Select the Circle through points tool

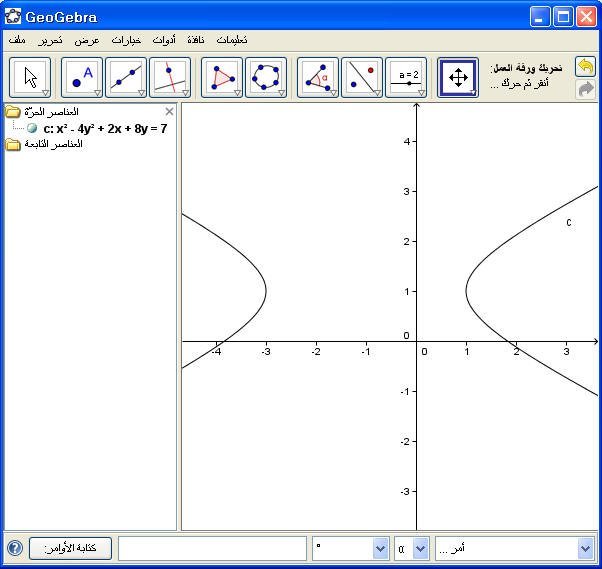pos(266,78)
